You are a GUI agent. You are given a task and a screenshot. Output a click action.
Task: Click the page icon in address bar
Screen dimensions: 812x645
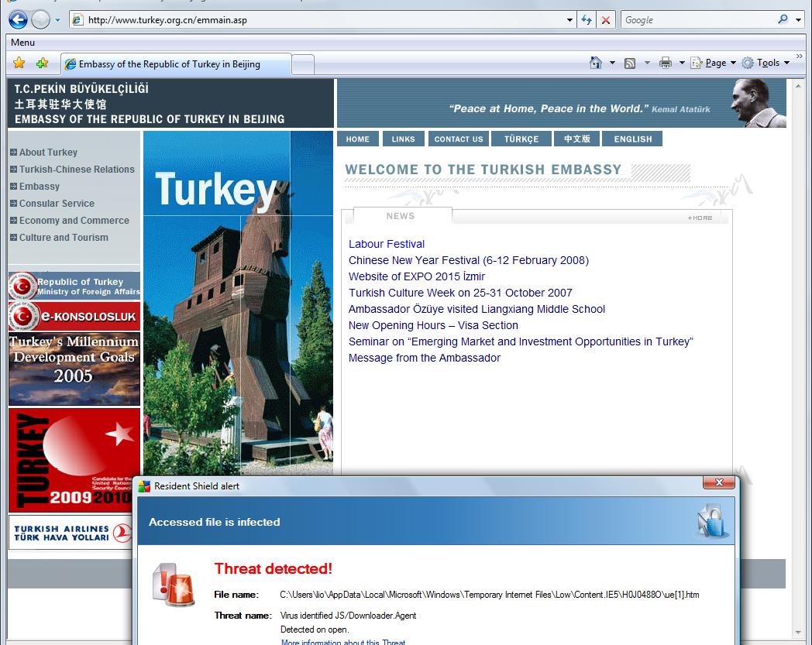coord(77,20)
